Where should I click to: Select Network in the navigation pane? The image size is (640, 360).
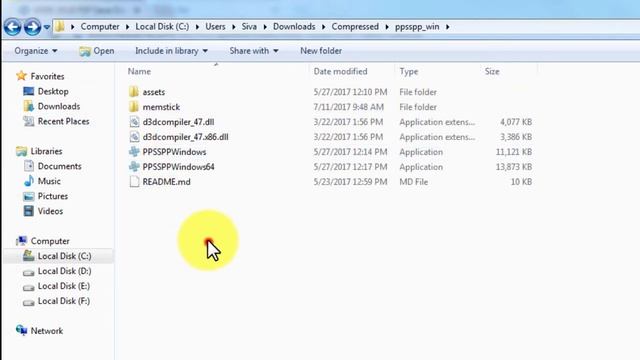click(47, 331)
